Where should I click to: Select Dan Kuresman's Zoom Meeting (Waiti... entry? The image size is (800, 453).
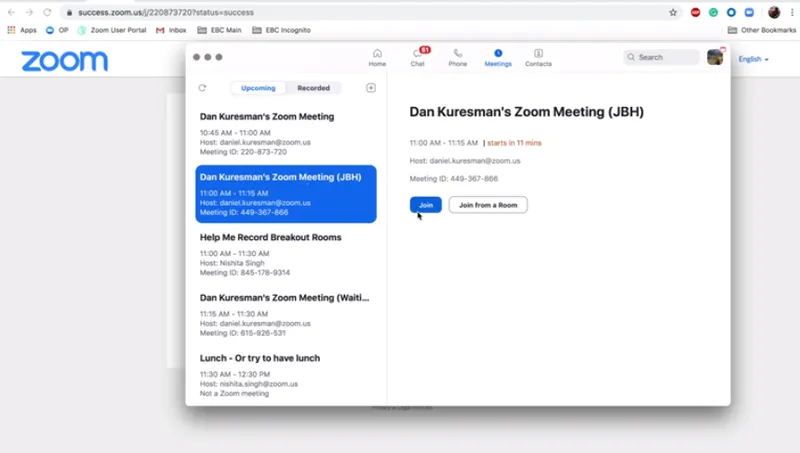tap(286, 314)
